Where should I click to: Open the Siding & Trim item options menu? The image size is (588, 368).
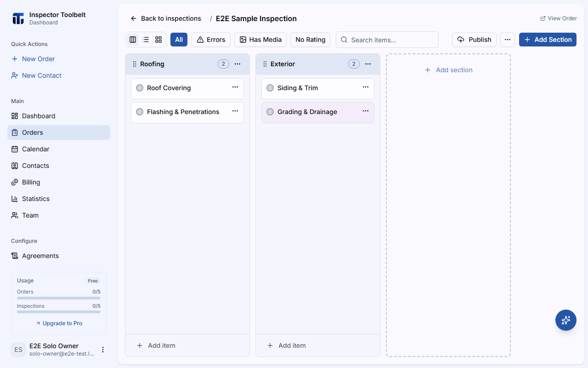click(366, 87)
